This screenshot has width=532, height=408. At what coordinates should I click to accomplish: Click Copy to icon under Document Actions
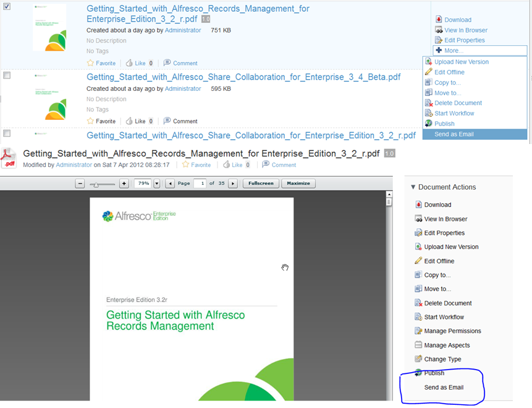[418, 274]
